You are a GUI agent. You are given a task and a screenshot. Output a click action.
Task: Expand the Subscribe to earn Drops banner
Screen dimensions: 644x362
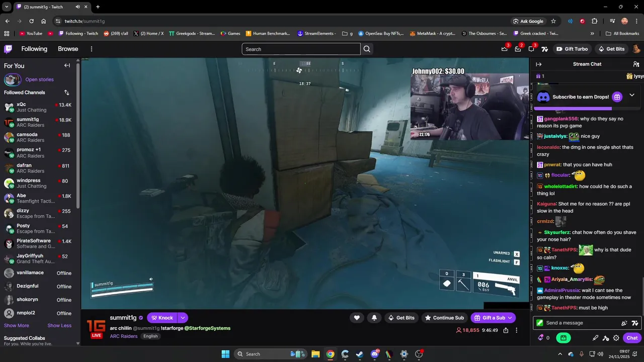point(632,95)
